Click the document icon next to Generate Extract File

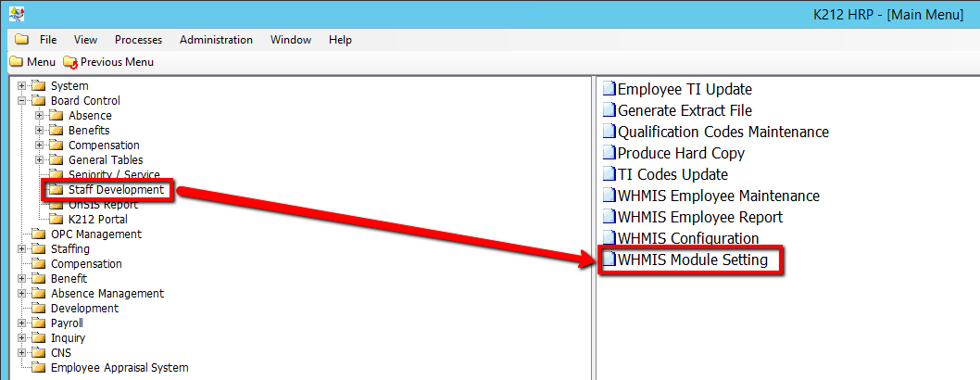point(609,111)
